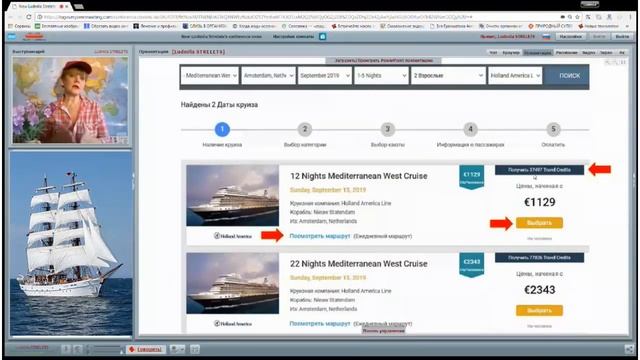This screenshot has height=360, width=640.
Task: Open Посмотреть маршрут for the 22 Nights cruise
Action: coord(320,323)
